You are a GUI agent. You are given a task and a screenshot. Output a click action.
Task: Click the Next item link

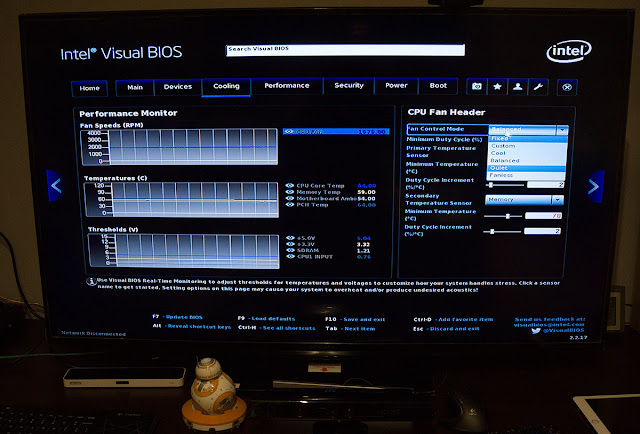(x=360, y=329)
